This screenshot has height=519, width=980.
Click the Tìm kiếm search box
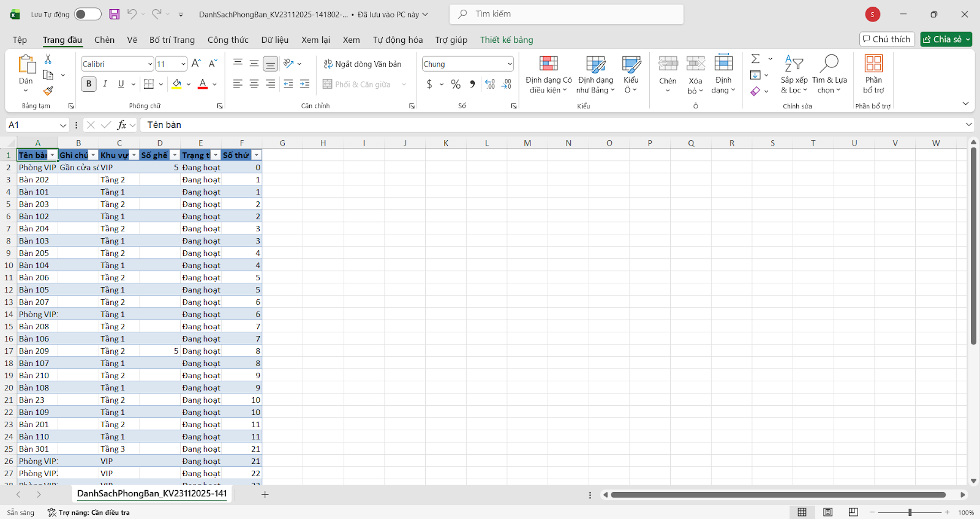click(x=567, y=14)
